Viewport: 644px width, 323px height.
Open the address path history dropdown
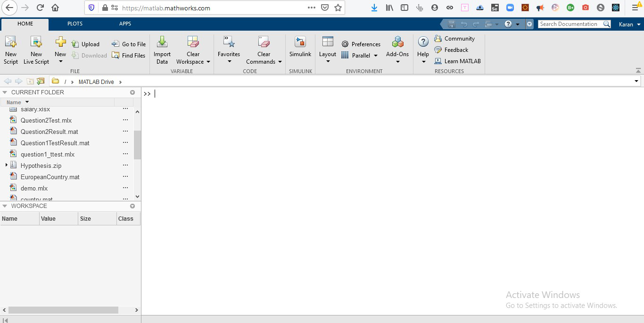pos(636,82)
